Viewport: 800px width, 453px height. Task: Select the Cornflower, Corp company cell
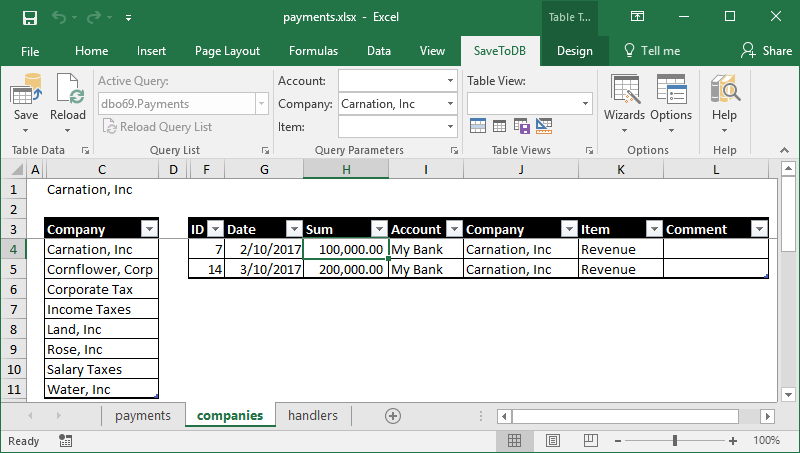(x=102, y=269)
